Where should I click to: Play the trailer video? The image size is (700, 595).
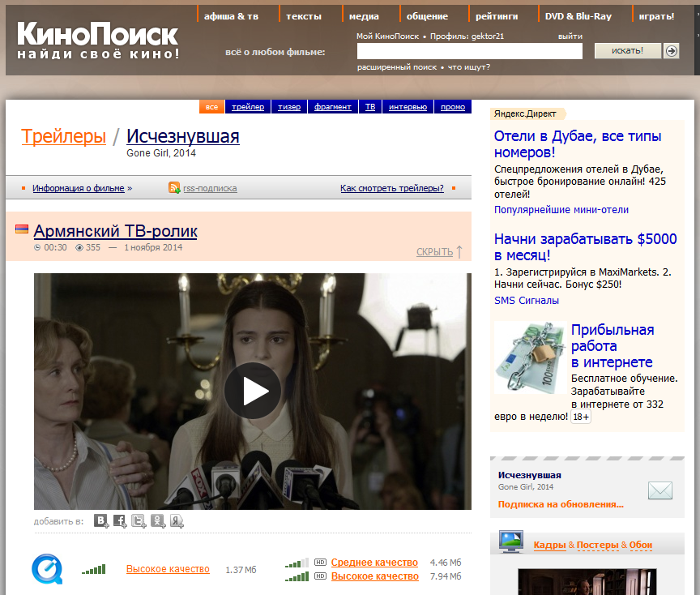[x=253, y=391]
